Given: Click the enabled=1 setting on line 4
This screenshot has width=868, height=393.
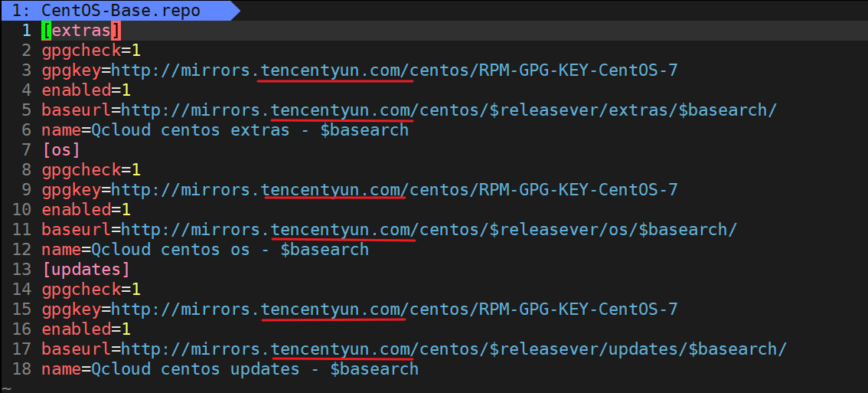Looking at the screenshot, I should point(86,90).
